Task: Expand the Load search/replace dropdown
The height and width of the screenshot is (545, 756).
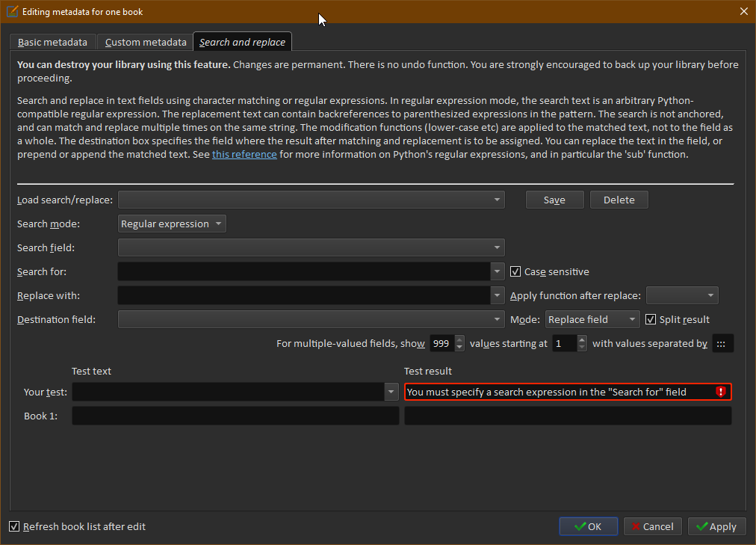Action: [312, 200]
